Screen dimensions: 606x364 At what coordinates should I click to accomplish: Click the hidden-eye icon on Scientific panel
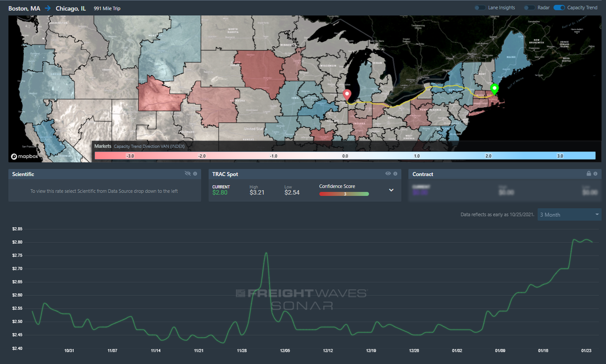point(188,174)
